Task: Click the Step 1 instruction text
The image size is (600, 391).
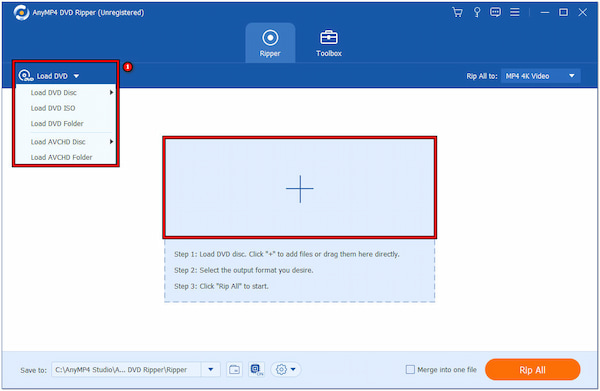Action: (x=287, y=254)
